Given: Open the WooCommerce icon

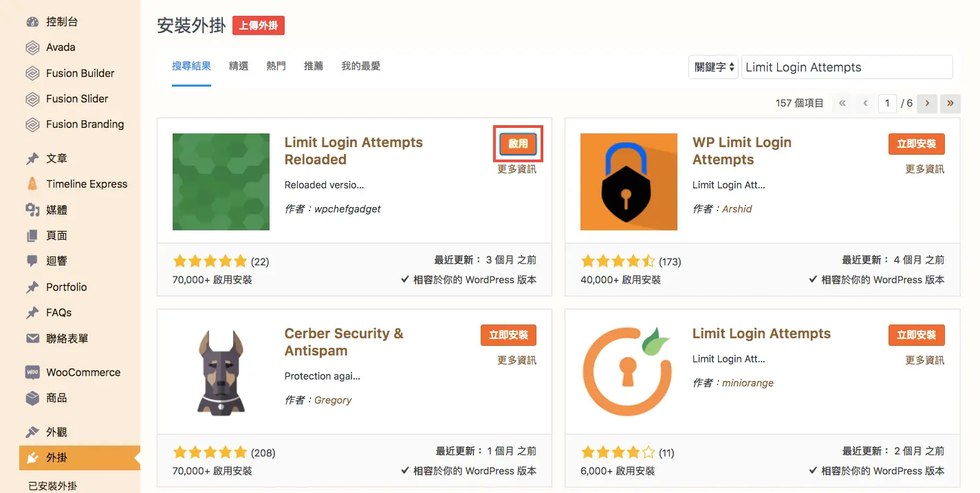Looking at the screenshot, I should coord(32,373).
